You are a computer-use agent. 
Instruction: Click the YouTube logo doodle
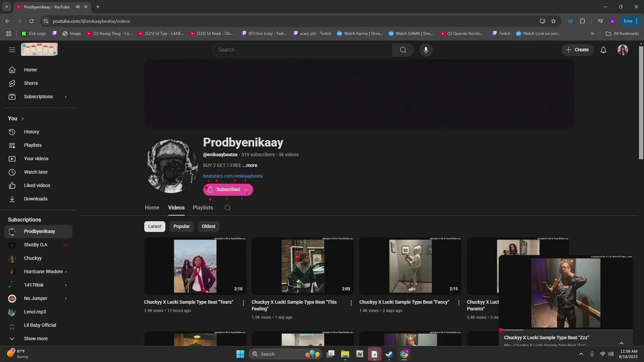point(39,49)
